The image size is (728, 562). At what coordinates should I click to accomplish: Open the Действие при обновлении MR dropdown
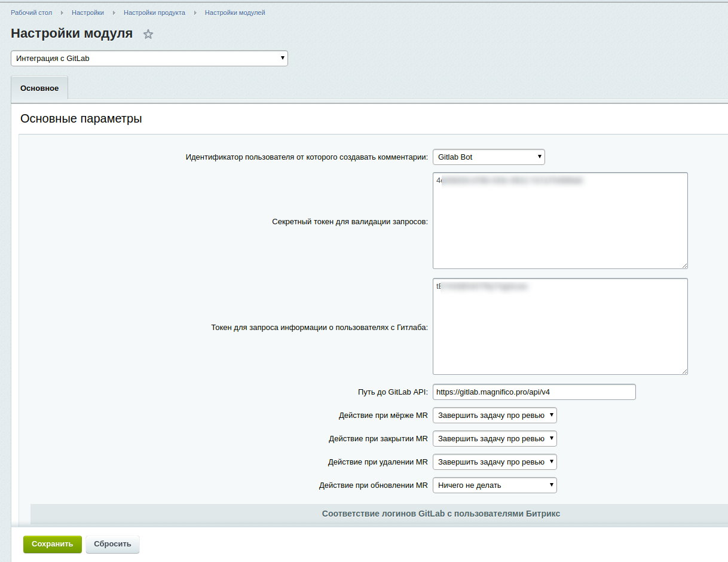[x=494, y=485]
